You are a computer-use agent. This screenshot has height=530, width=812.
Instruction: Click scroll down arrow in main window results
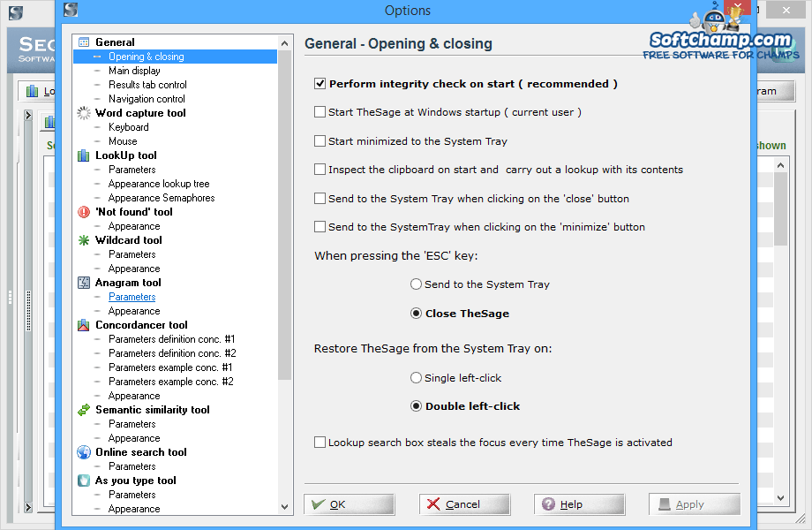(x=780, y=498)
